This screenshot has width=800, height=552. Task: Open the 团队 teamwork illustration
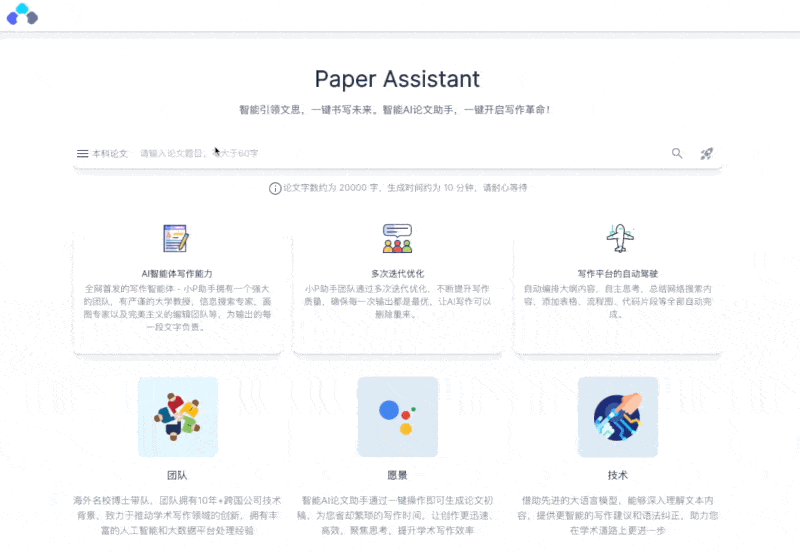(178, 417)
